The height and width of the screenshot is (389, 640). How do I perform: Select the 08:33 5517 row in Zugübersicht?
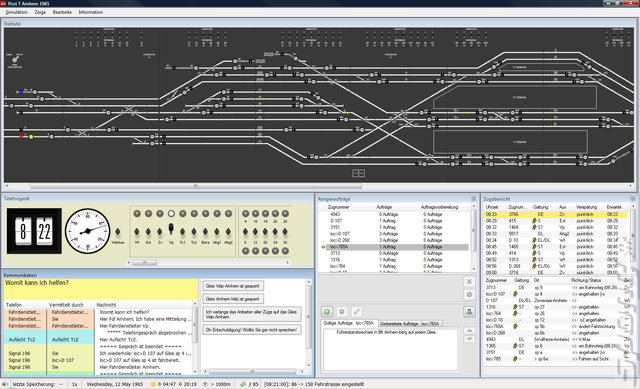[x=556, y=234]
